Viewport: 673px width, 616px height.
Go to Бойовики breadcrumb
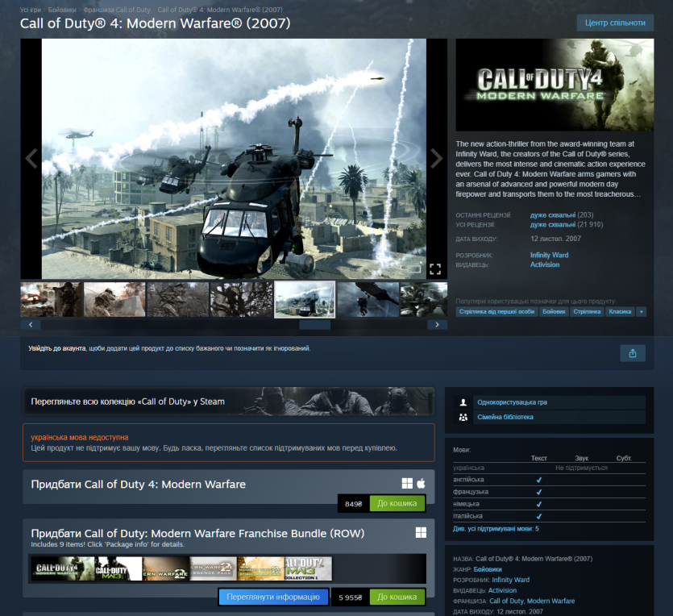(62, 10)
